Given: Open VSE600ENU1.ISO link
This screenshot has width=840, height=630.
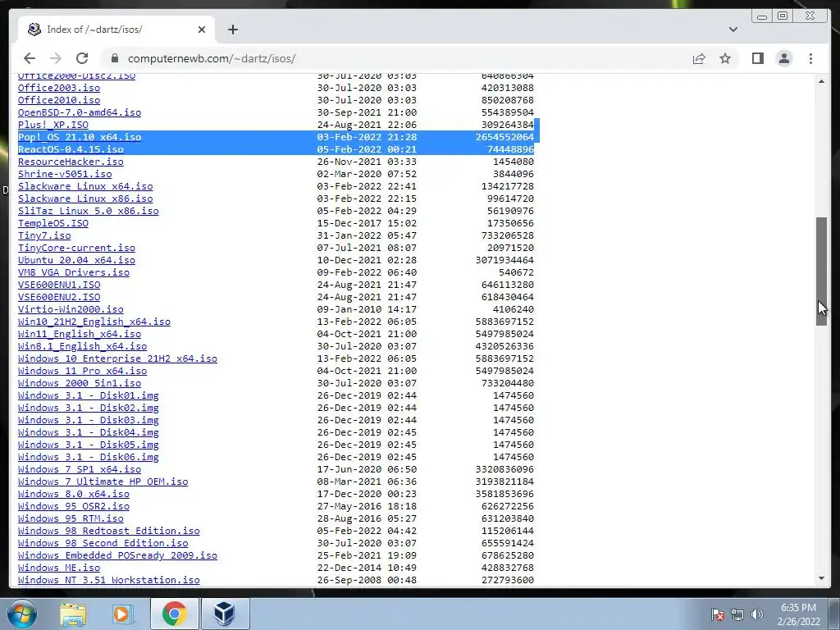Looking at the screenshot, I should pyautogui.click(x=59, y=285).
